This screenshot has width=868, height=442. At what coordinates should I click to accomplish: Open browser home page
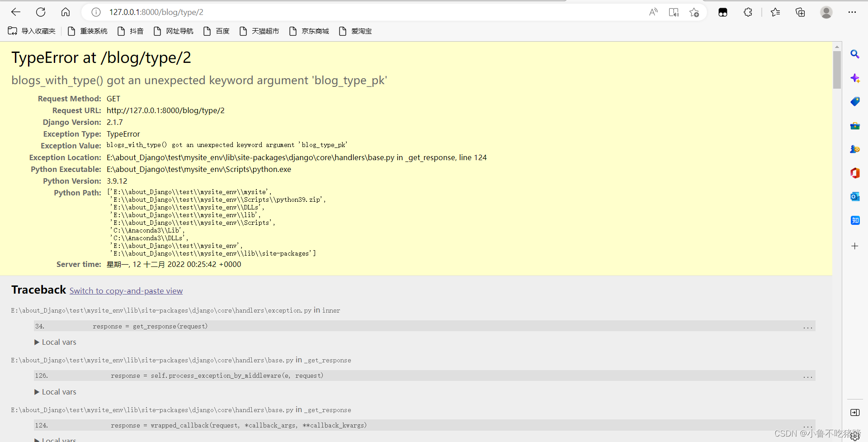66,12
